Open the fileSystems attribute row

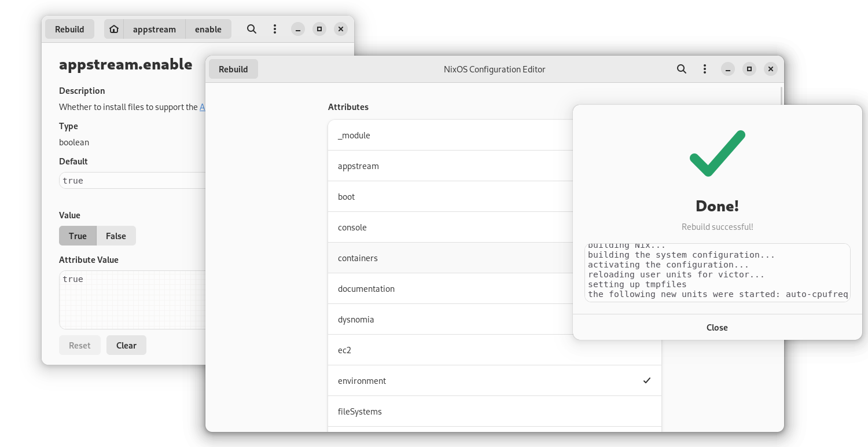495,411
